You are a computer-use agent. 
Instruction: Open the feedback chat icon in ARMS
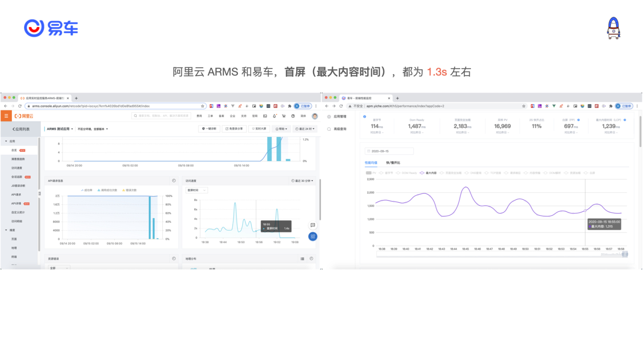click(313, 225)
